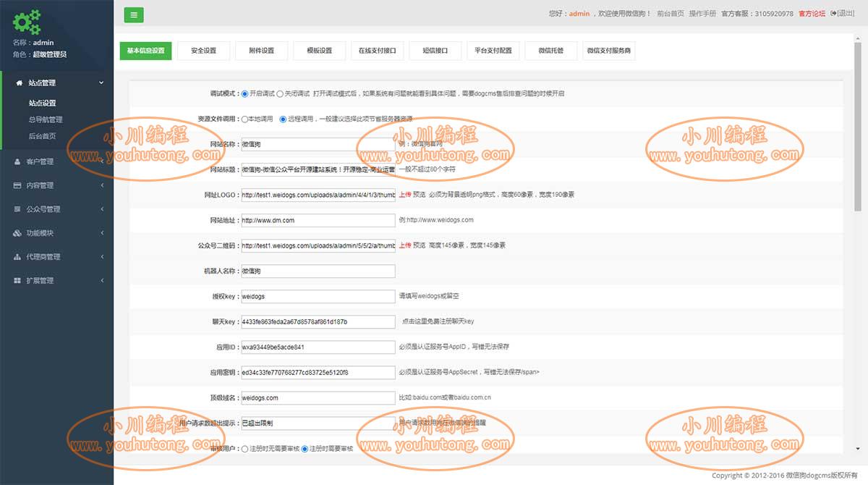Click sitemap icon beside 代理商管理
868x485 pixels.
(18, 257)
